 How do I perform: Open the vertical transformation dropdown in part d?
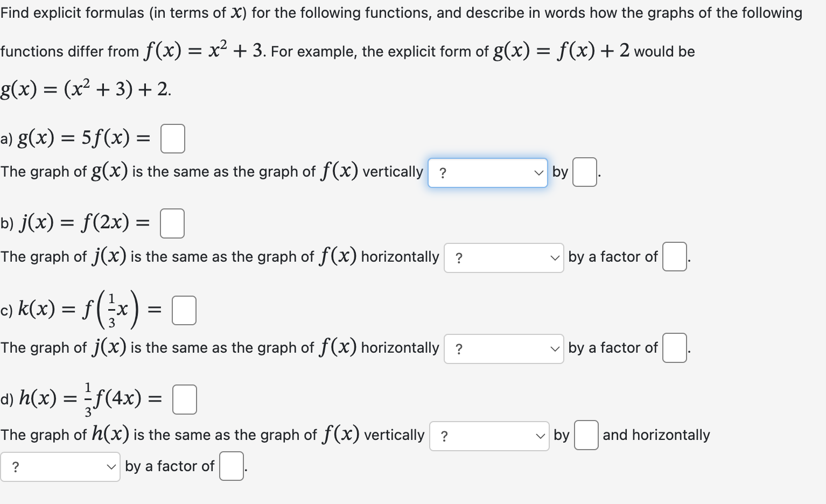point(489,435)
